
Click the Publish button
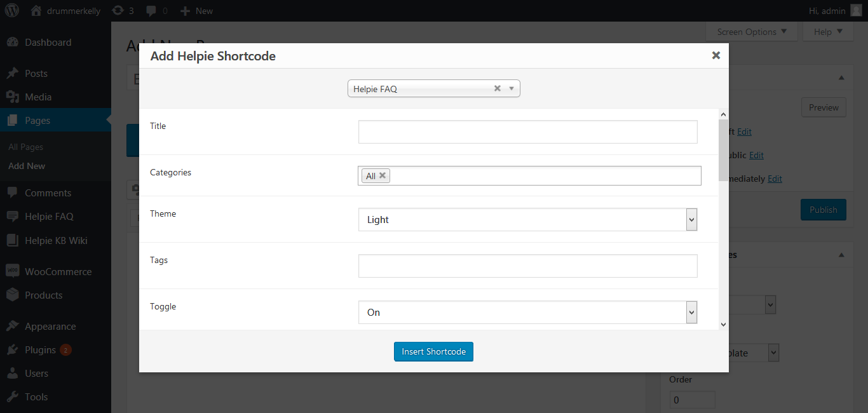[823, 210]
